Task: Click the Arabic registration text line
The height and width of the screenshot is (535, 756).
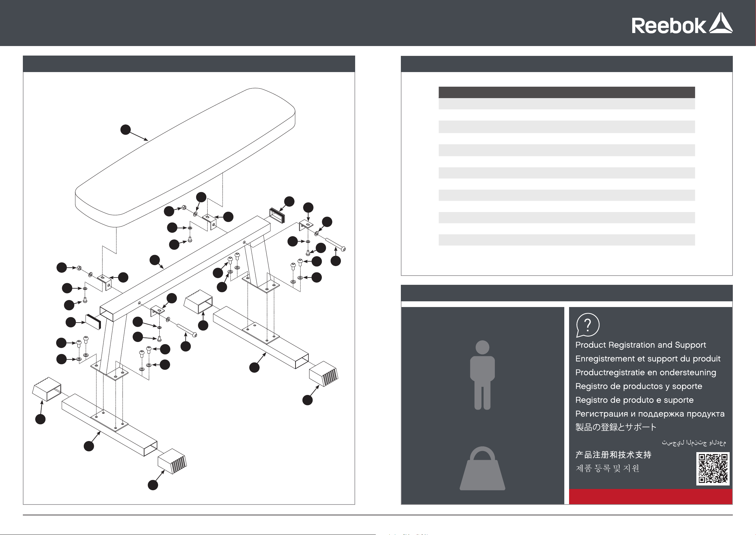Action: coord(694,442)
